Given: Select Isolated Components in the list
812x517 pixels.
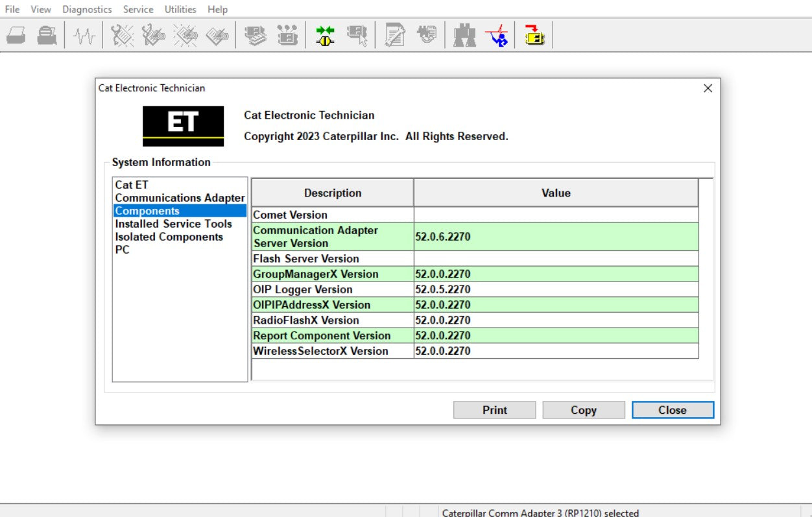Looking at the screenshot, I should (169, 237).
